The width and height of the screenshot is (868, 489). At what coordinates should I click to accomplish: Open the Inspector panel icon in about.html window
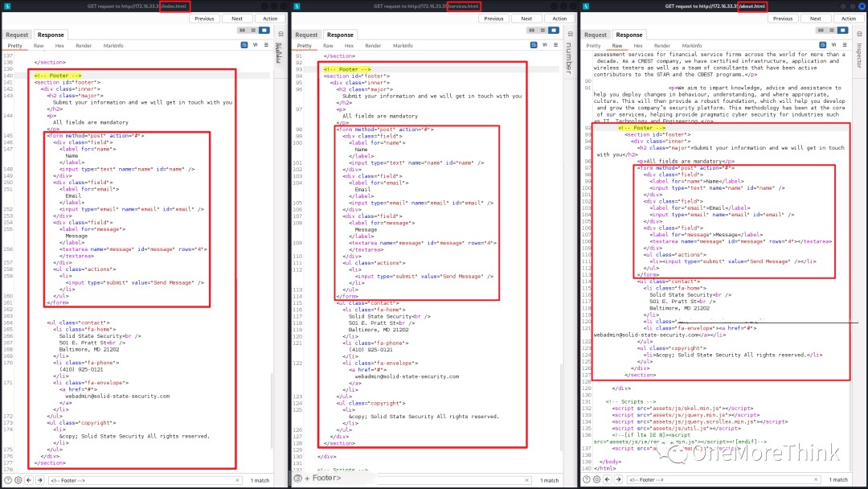pyautogui.click(x=859, y=34)
